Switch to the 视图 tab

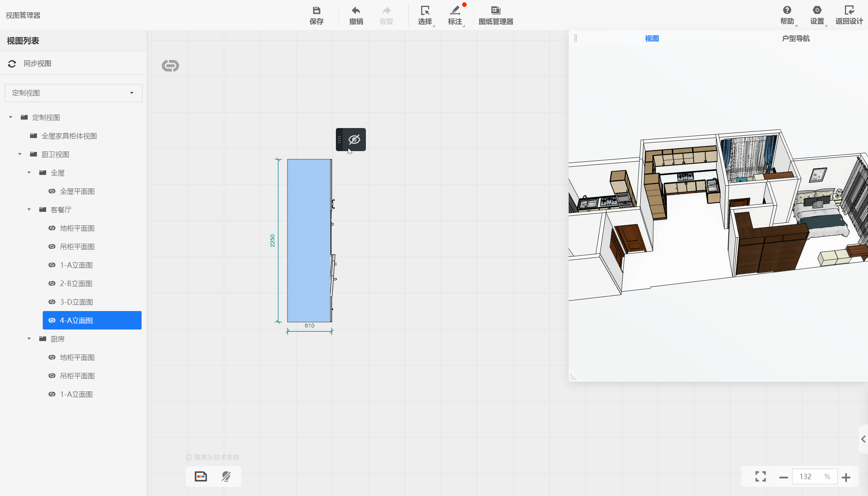pos(652,38)
